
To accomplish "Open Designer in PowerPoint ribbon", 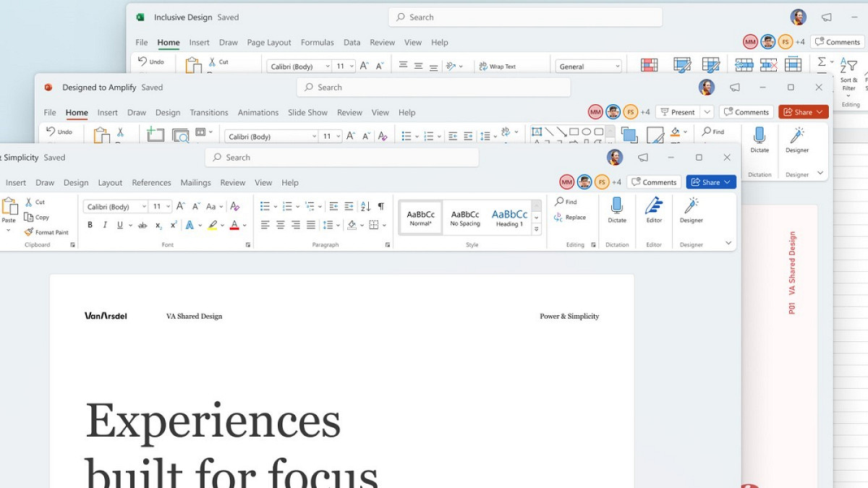I will (x=797, y=140).
